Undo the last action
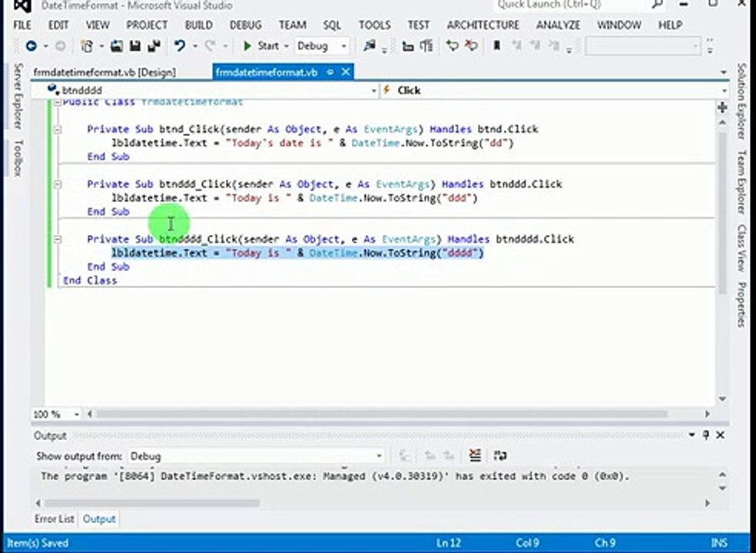 [180, 46]
